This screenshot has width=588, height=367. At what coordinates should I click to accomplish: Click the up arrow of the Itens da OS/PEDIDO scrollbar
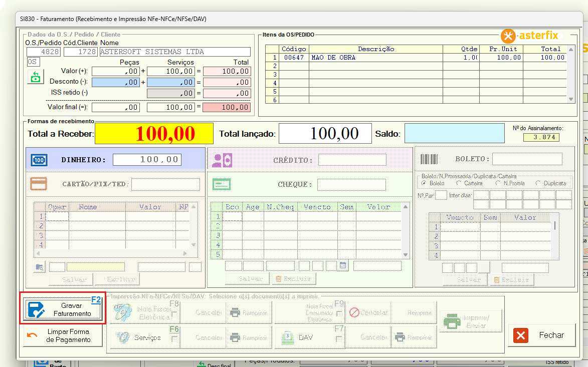571,50
